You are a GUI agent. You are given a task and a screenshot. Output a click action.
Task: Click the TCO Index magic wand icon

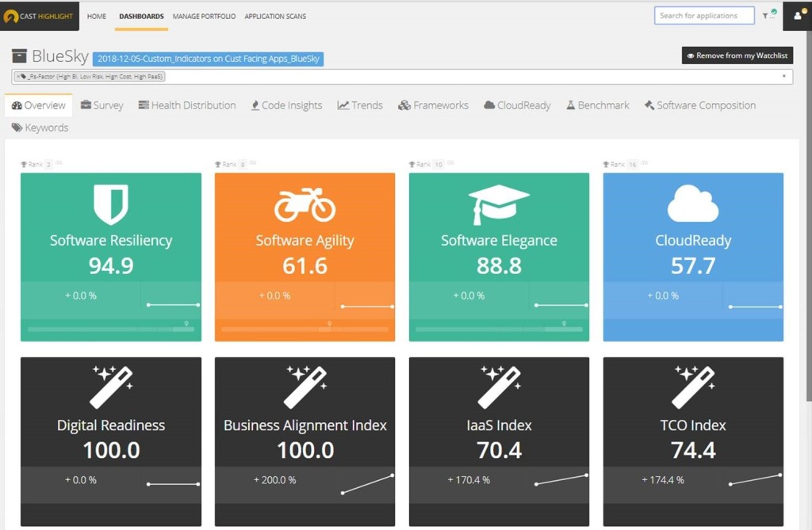tap(693, 387)
